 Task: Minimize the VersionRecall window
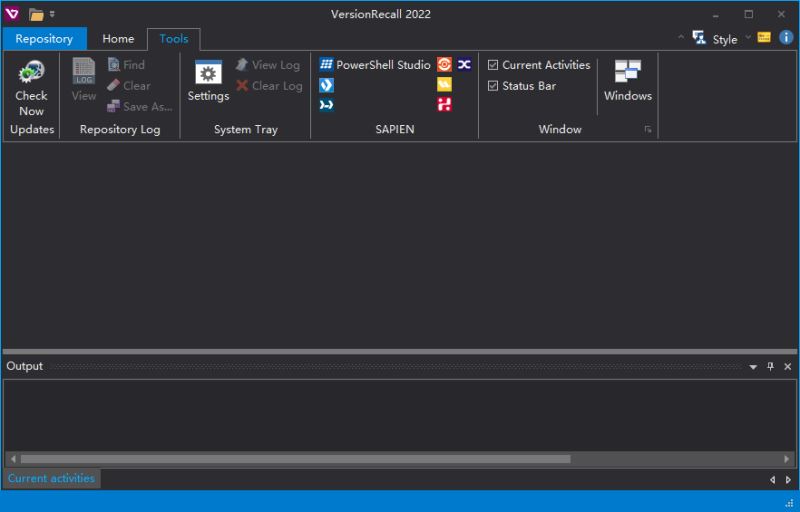tap(716, 14)
